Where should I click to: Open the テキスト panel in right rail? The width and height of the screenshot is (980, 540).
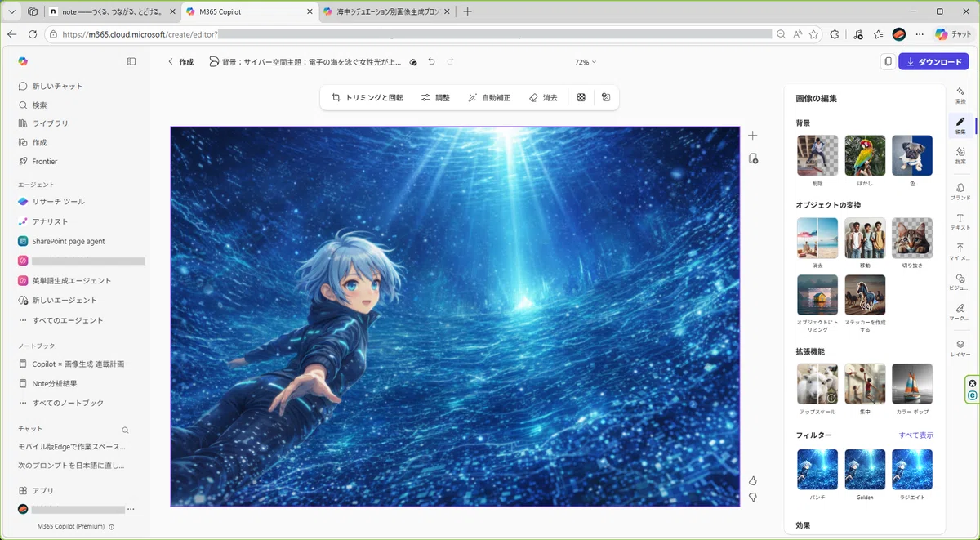(x=960, y=222)
